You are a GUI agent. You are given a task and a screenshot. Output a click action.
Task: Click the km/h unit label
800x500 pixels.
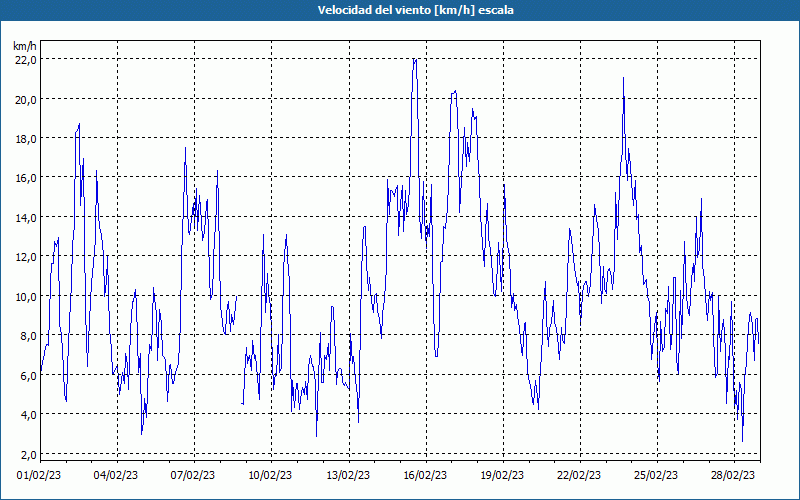(25, 47)
